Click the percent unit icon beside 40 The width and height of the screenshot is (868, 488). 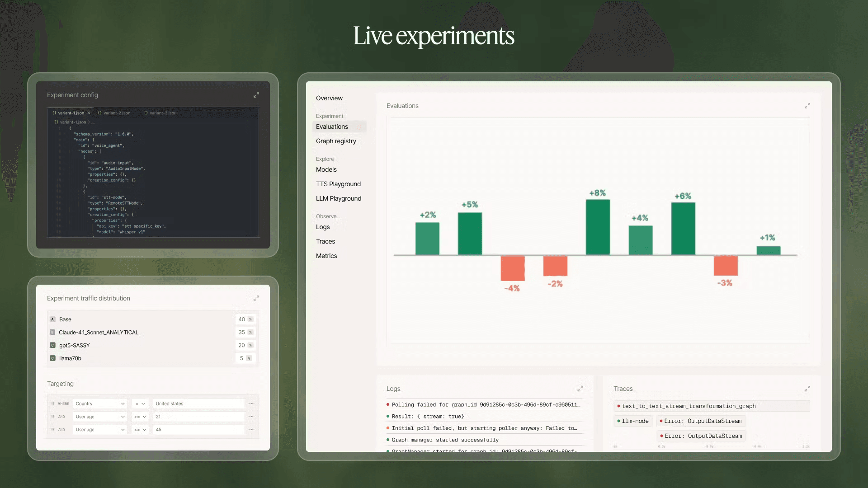click(x=249, y=319)
